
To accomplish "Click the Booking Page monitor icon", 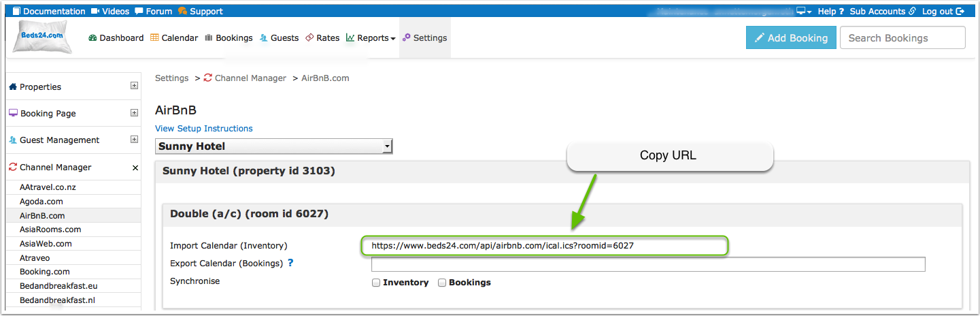I will (13, 113).
